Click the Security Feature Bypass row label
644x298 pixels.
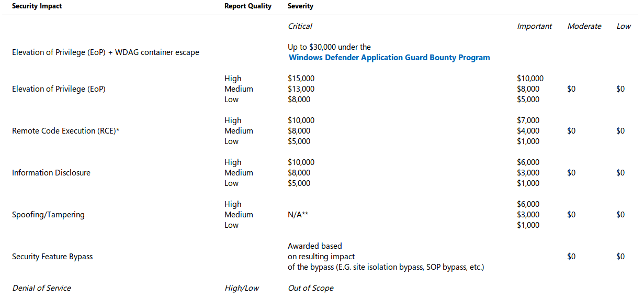52,257
